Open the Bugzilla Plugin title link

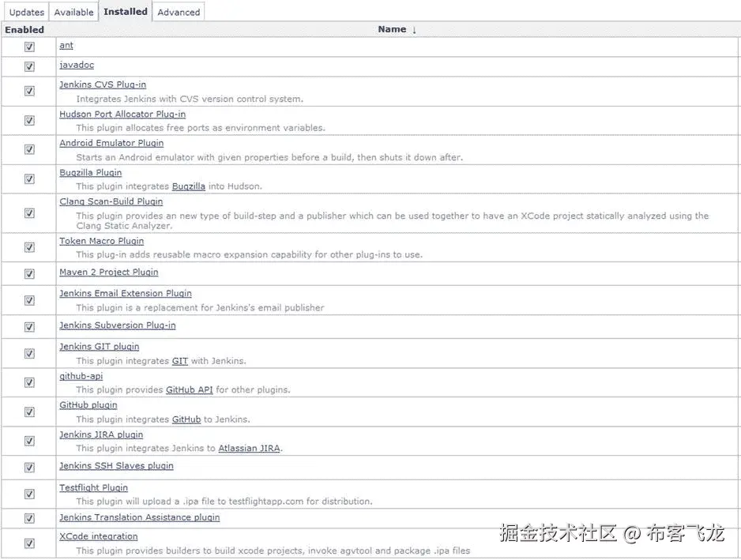[x=90, y=172]
